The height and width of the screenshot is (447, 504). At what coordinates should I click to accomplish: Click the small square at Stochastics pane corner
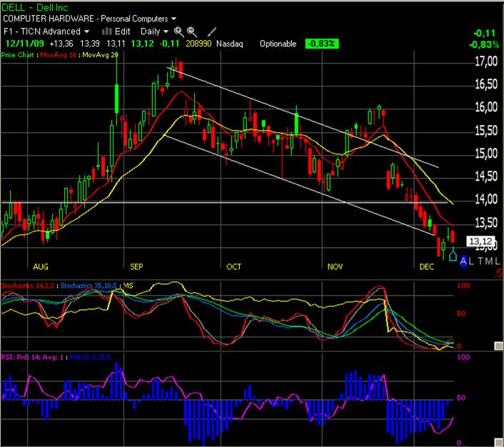[x=498, y=346]
